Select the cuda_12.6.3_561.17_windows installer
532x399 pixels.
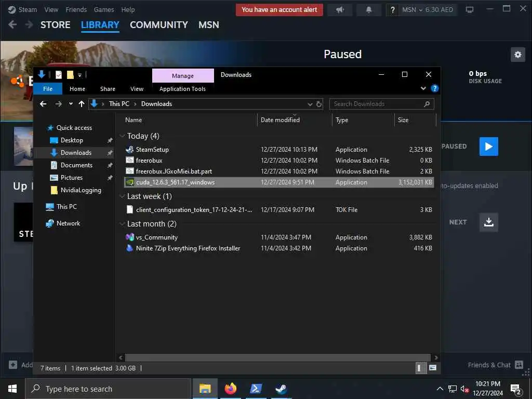(279, 182)
